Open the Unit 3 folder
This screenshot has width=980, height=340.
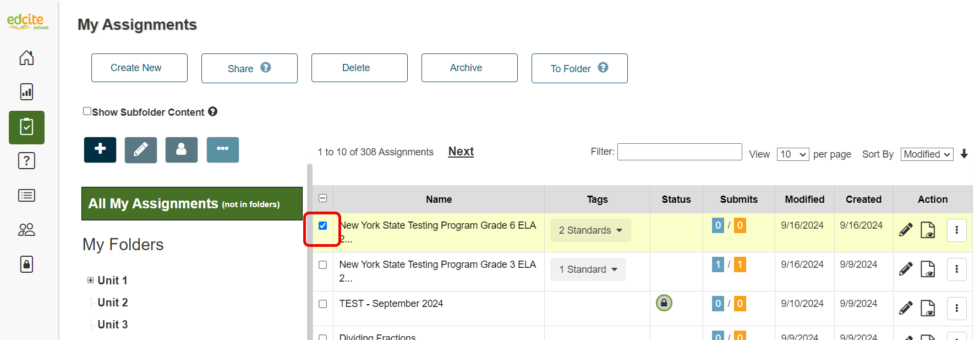[x=113, y=325]
